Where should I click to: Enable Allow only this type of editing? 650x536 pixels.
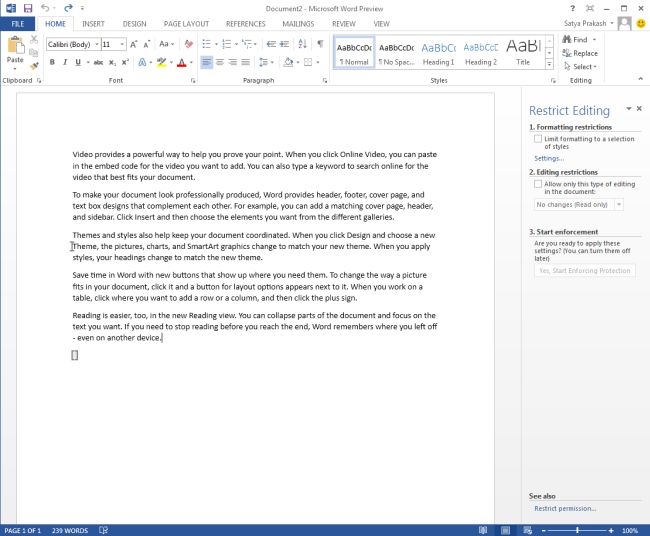[x=538, y=184]
